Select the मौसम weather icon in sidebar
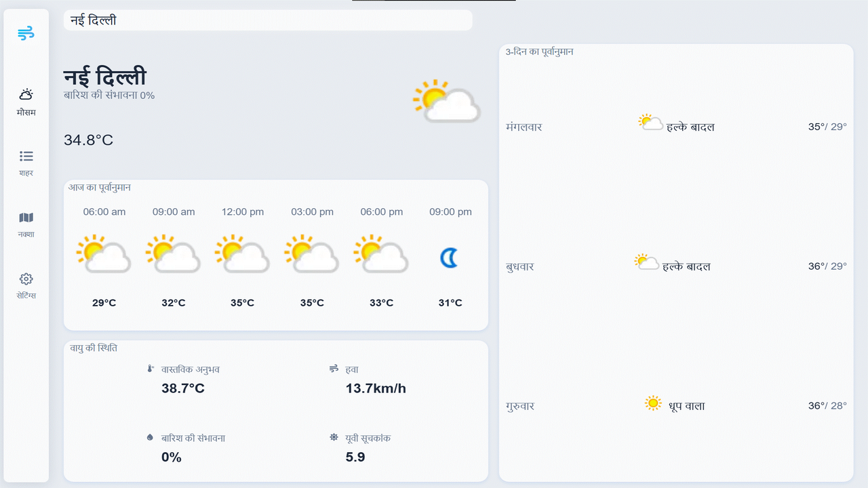Screen dimensions: 868x488 (x=26, y=96)
